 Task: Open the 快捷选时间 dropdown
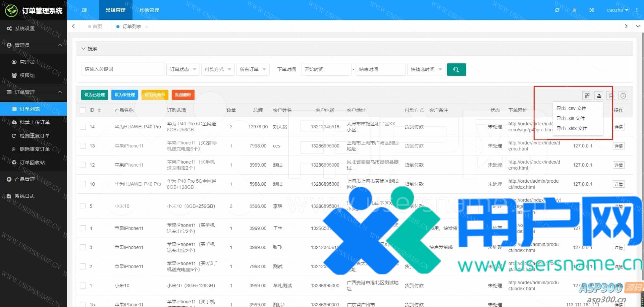426,69
